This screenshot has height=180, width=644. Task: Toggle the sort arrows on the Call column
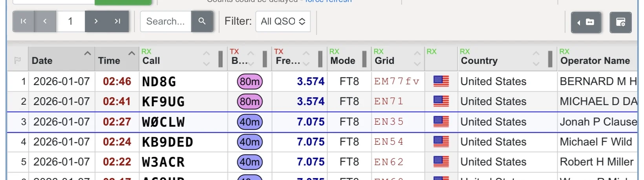tap(206, 58)
